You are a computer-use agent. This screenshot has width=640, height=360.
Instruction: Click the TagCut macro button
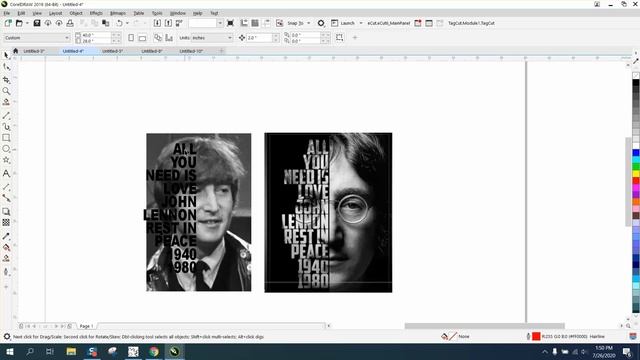(x=471, y=23)
